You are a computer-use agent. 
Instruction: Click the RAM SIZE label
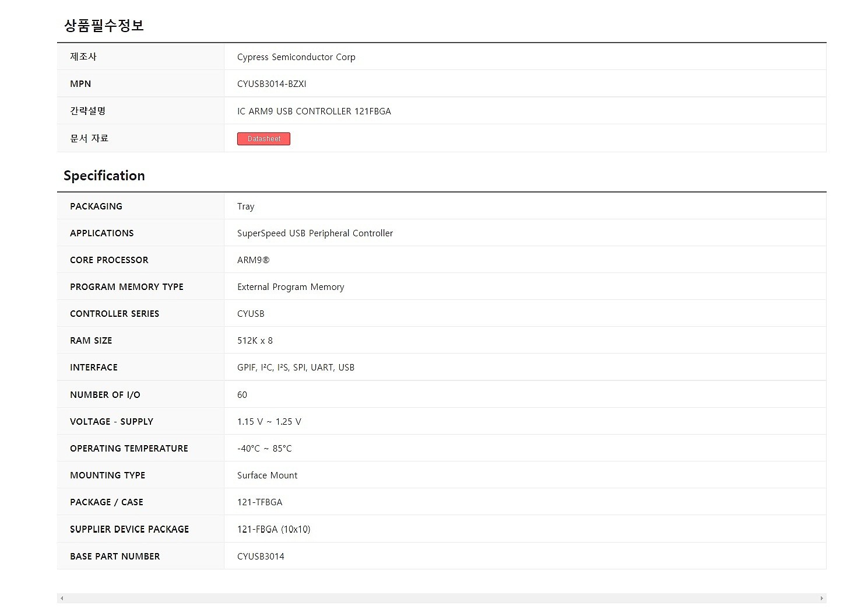(x=91, y=341)
